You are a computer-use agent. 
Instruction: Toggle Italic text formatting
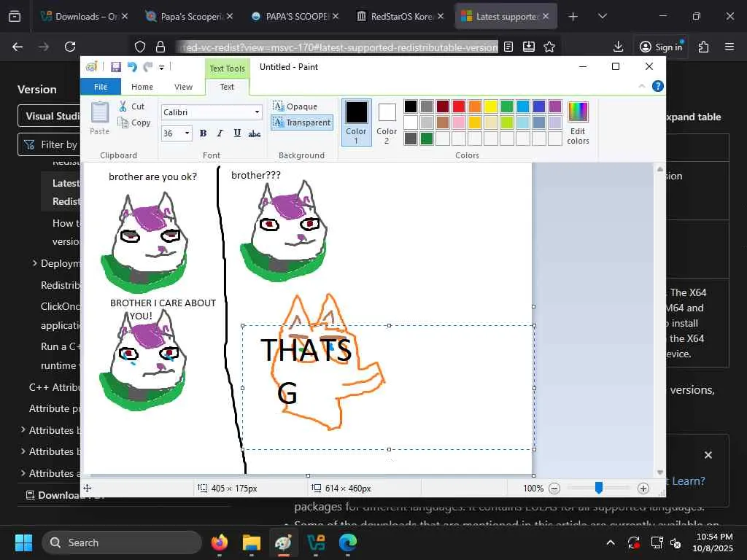pos(220,133)
